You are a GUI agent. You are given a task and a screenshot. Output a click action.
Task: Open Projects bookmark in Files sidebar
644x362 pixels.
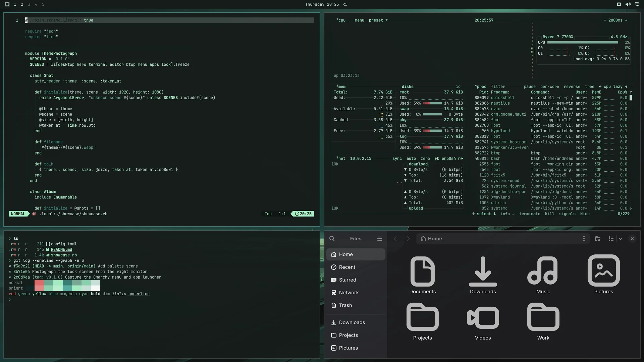tap(356, 335)
